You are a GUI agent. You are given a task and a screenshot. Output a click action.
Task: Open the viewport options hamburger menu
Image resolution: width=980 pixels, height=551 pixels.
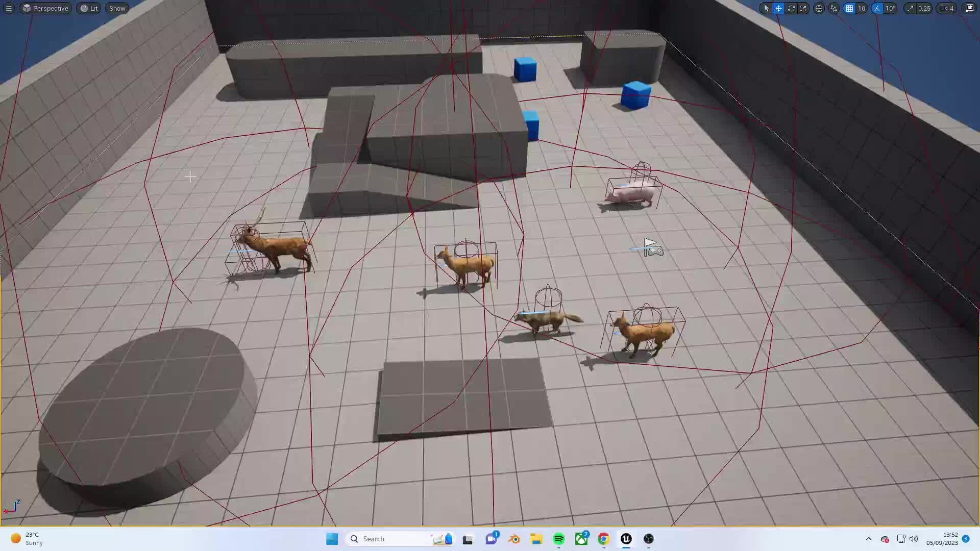(9, 8)
